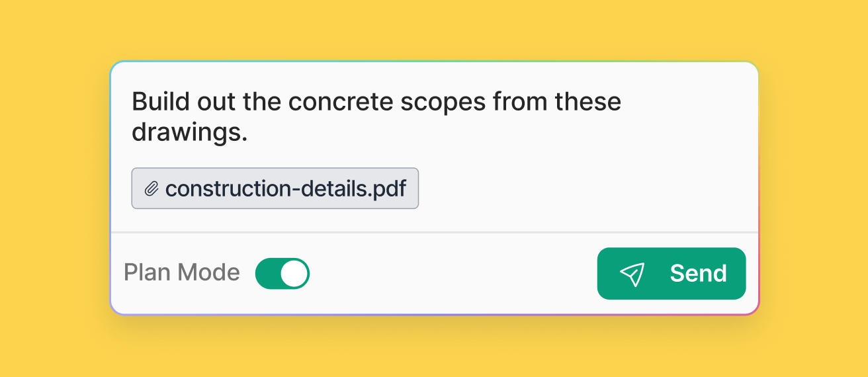868x377 pixels.
Task: Open the construction-details.pdf attachment chip
Action: pos(275,188)
